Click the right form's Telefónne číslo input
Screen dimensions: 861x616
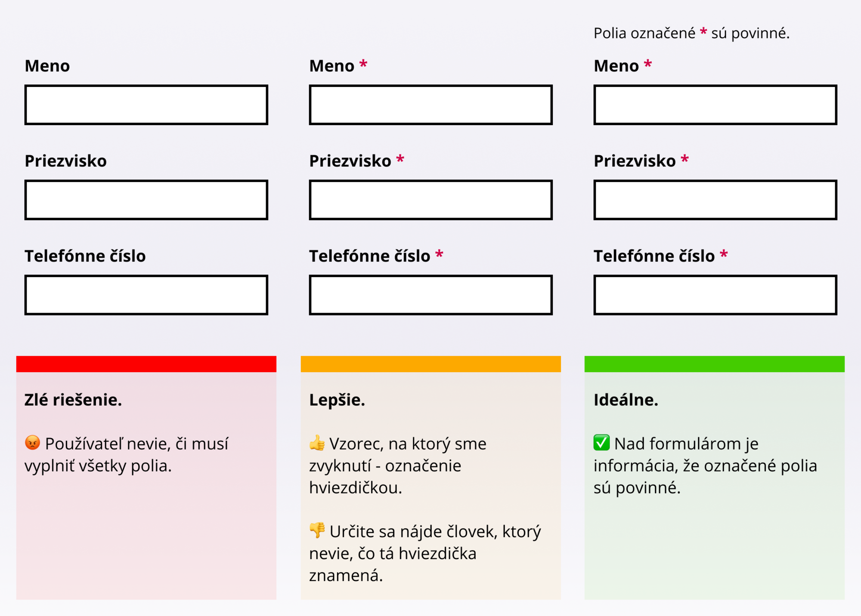[x=715, y=295]
